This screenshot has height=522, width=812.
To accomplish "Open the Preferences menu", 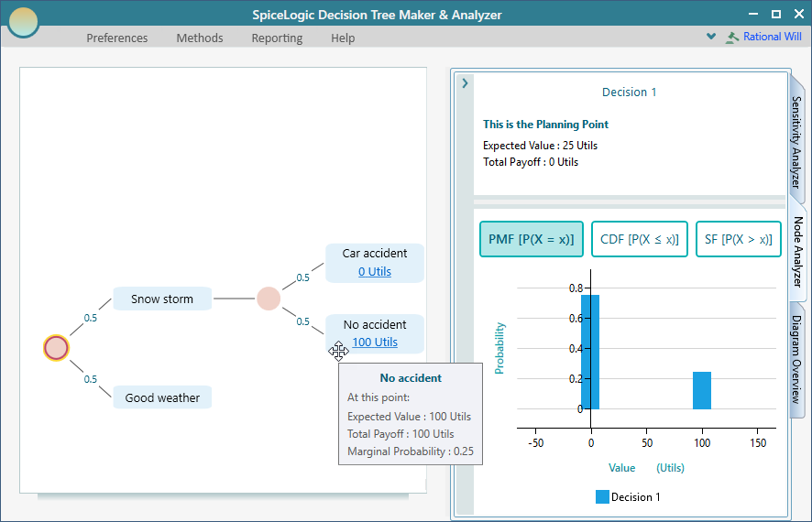I will [x=116, y=38].
